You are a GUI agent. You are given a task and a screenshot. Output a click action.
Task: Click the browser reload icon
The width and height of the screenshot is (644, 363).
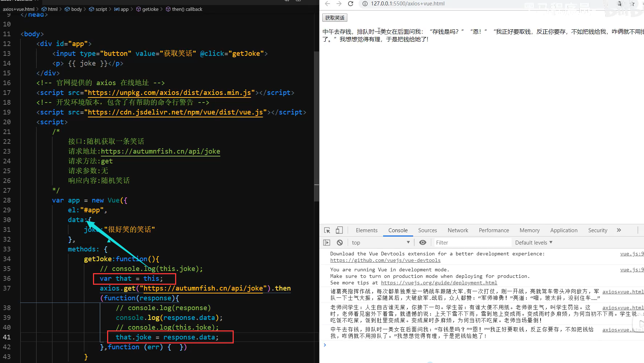click(x=350, y=4)
